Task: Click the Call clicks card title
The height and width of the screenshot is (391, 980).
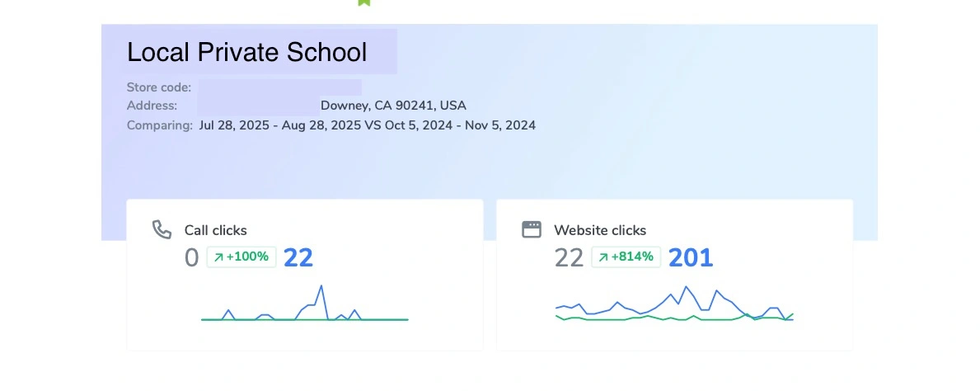Action: (x=215, y=230)
